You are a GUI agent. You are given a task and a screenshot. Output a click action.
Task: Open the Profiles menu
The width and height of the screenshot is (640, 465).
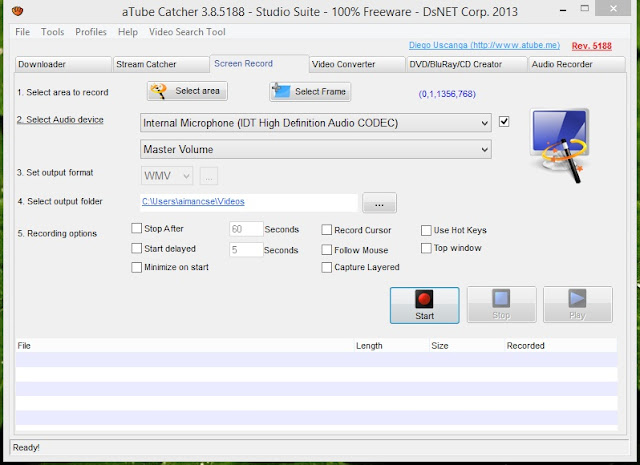91,32
